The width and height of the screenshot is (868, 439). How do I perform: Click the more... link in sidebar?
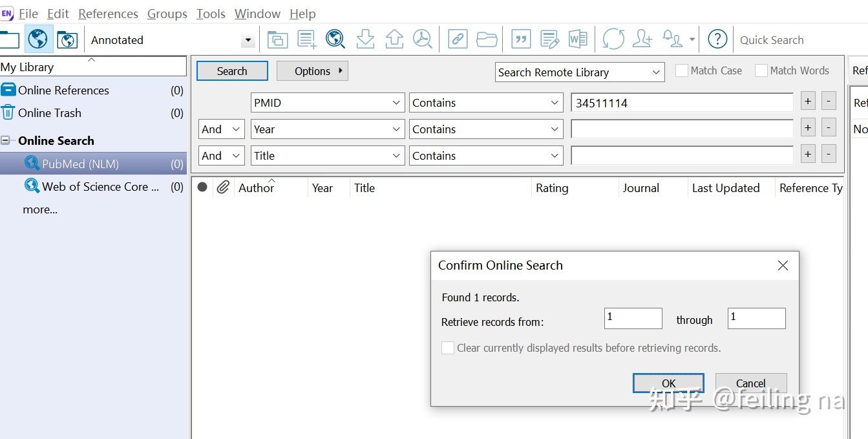pos(40,209)
